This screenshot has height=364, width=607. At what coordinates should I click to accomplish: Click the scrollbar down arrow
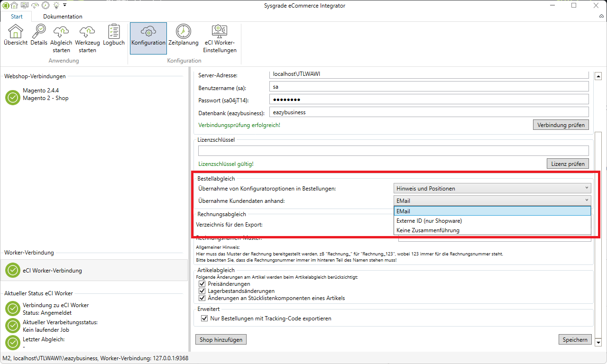(598, 343)
